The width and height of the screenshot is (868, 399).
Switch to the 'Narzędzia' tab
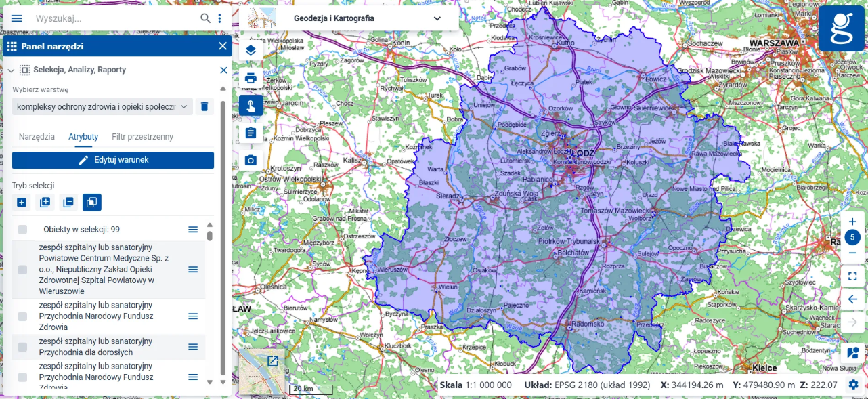[x=37, y=137]
